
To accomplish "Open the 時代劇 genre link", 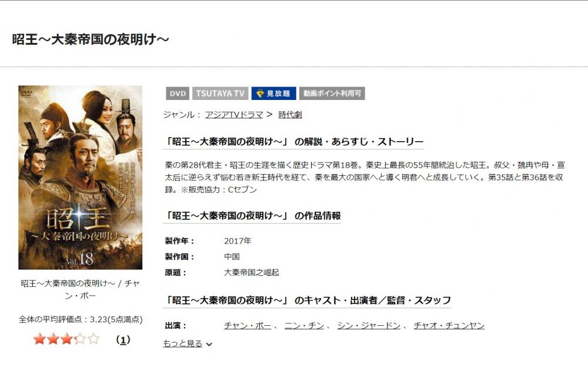I will (290, 115).
